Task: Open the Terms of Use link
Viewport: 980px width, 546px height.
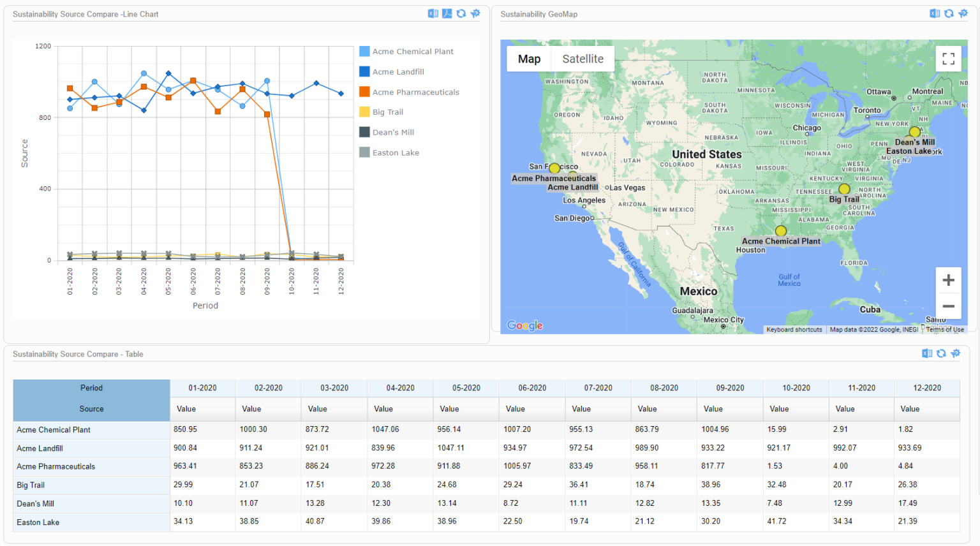Action: [944, 330]
